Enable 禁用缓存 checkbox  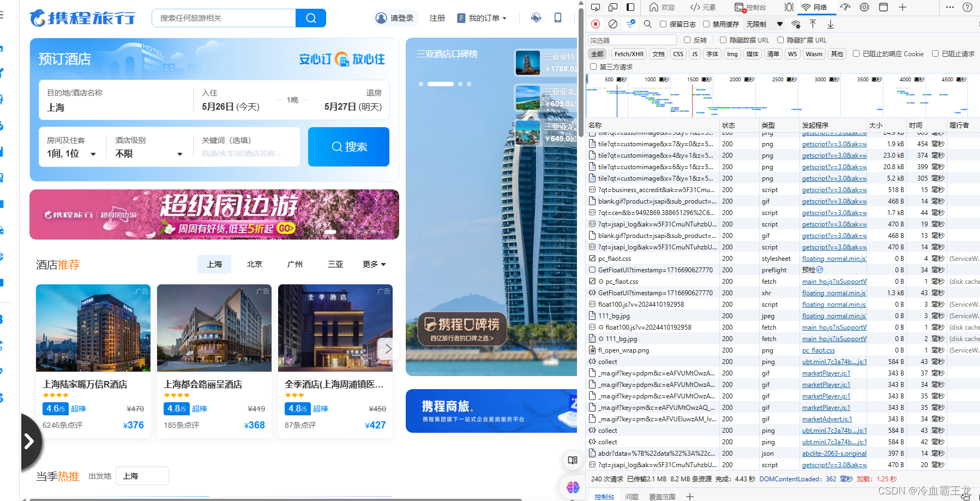pos(706,24)
